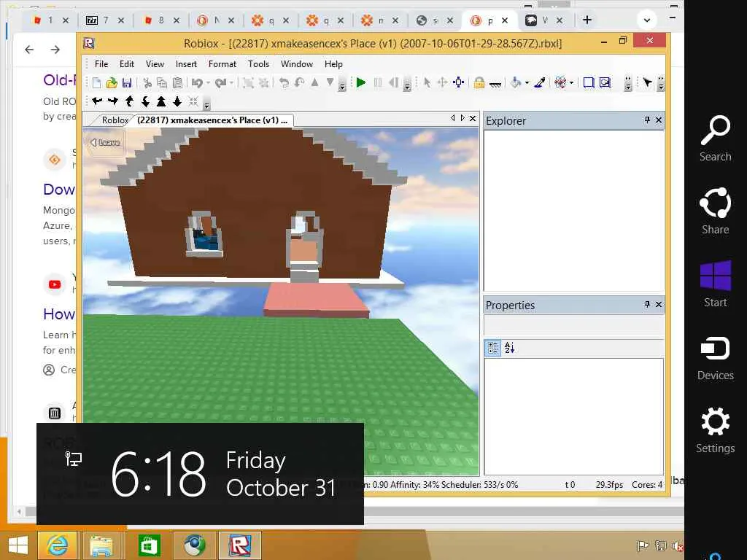
Task: Pause the simulation in Roblox toolbar
Action: click(x=378, y=83)
